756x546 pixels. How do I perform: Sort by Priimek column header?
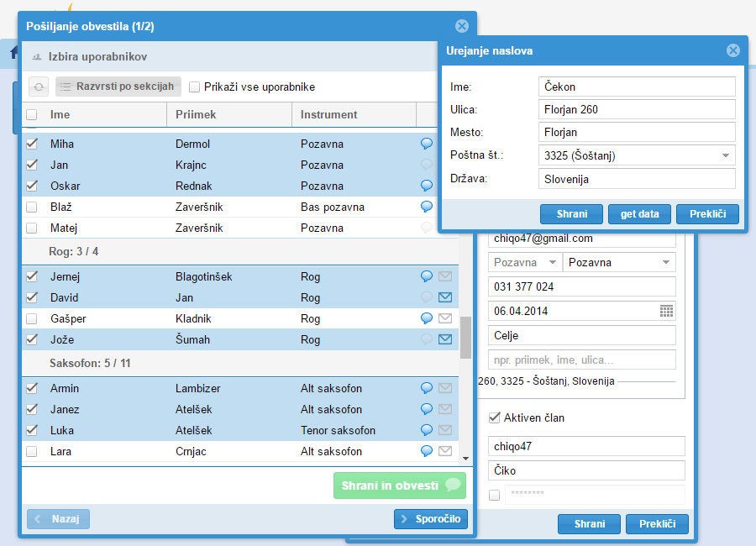228,114
